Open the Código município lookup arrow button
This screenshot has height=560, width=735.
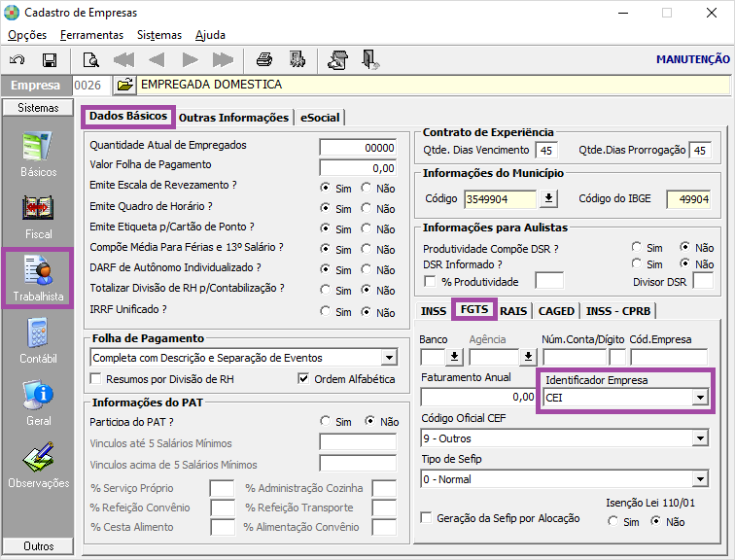click(x=548, y=199)
